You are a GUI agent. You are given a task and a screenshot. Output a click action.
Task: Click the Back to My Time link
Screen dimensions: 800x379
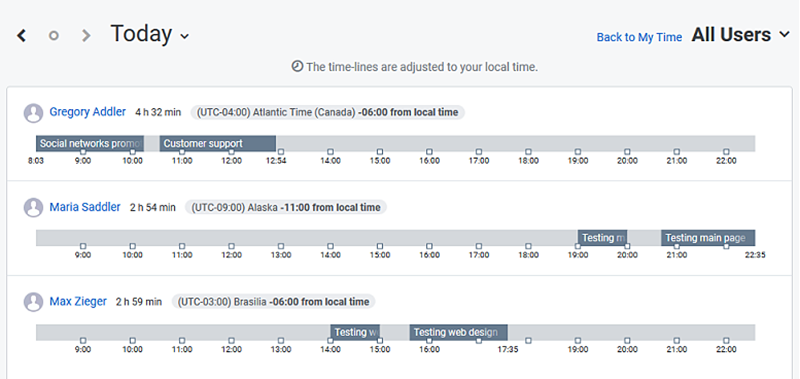click(639, 37)
